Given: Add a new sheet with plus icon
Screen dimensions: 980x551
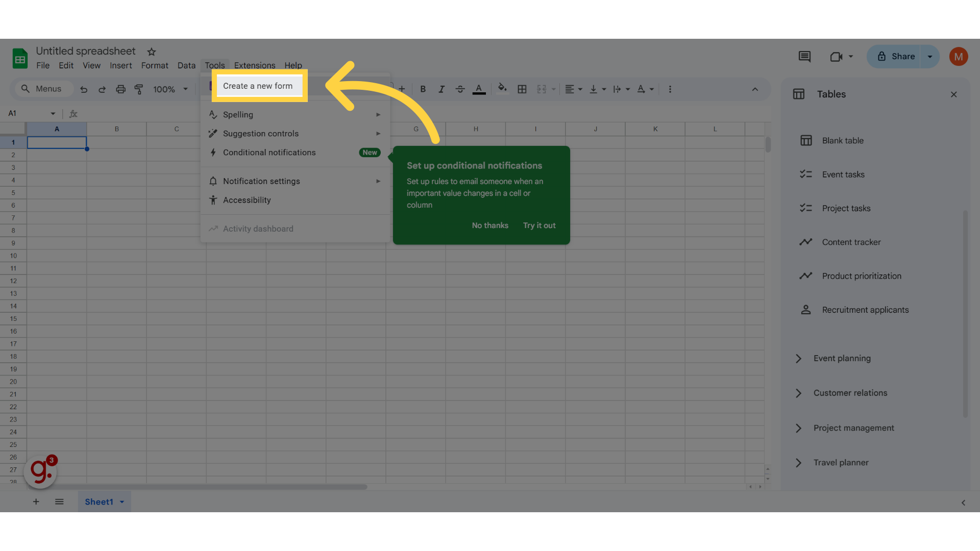Looking at the screenshot, I should point(36,502).
